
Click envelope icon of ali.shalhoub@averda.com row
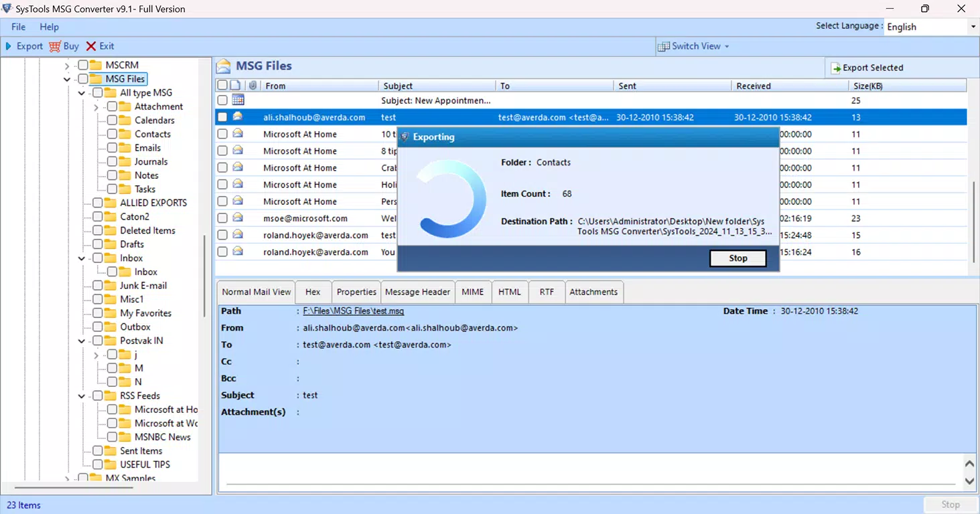pos(238,117)
